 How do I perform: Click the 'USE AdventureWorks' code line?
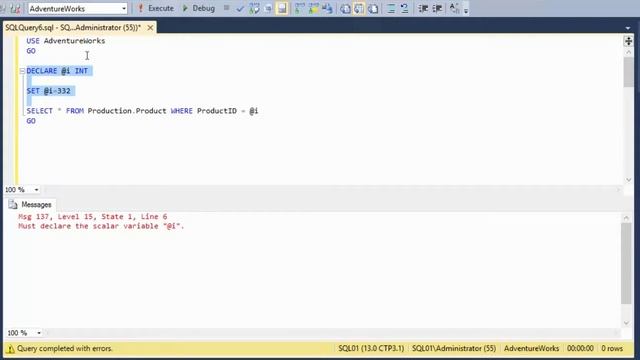pos(66,41)
